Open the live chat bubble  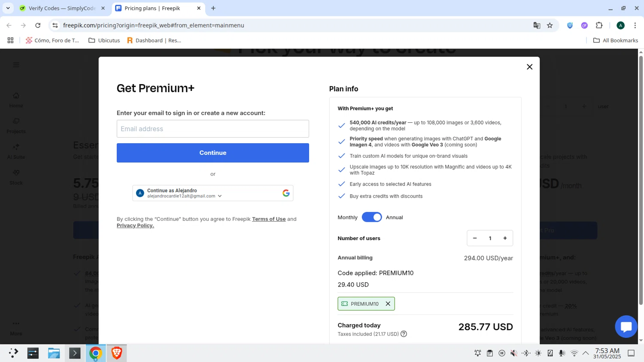coord(626,327)
